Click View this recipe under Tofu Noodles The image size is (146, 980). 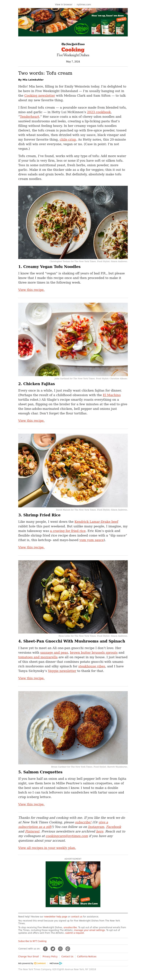[x=31, y=290]
